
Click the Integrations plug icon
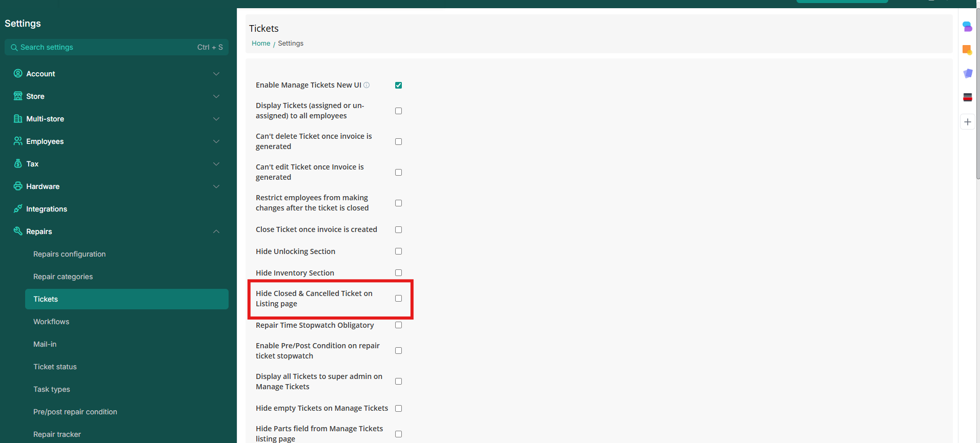[x=18, y=209]
